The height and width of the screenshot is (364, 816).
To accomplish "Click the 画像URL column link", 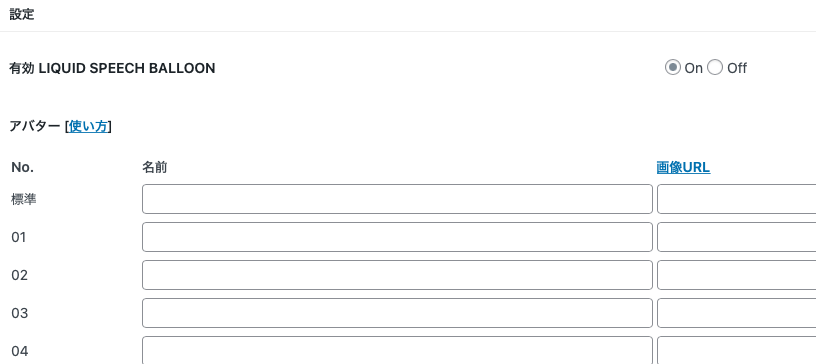I will [x=683, y=168].
